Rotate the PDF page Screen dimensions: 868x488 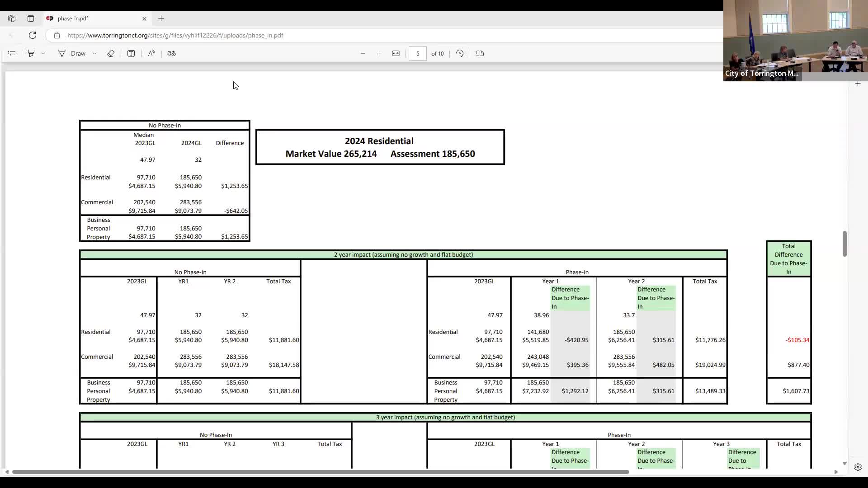tap(460, 53)
